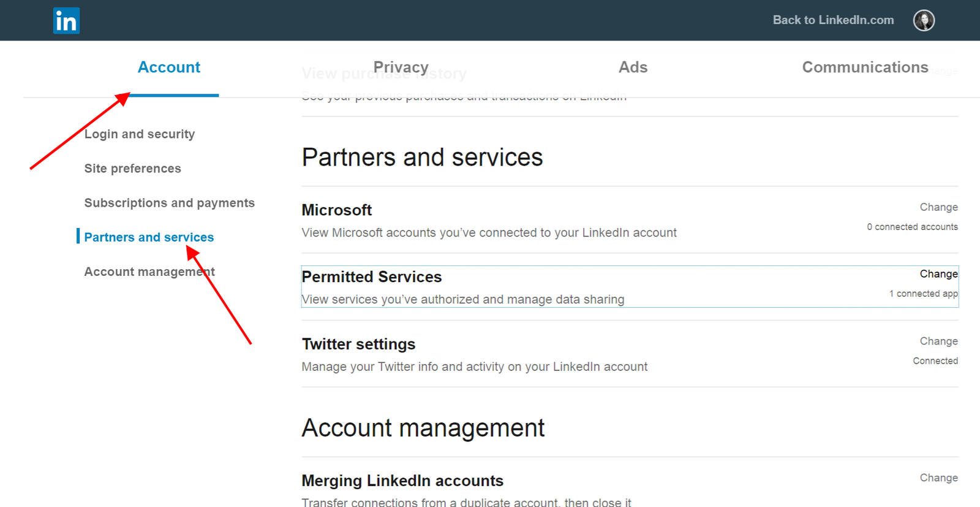Open Microsoft connected accounts details

click(912, 226)
